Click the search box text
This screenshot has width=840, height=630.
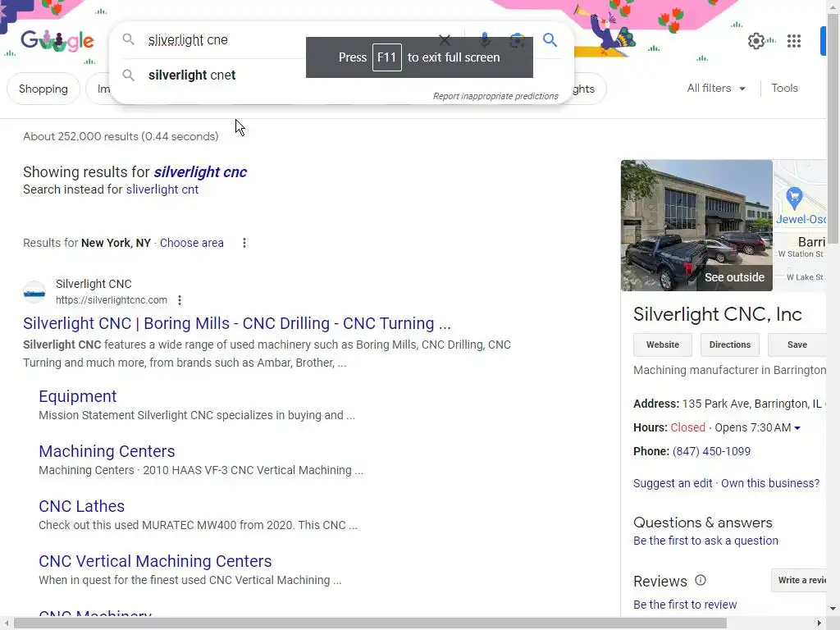click(x=188, y=40)
